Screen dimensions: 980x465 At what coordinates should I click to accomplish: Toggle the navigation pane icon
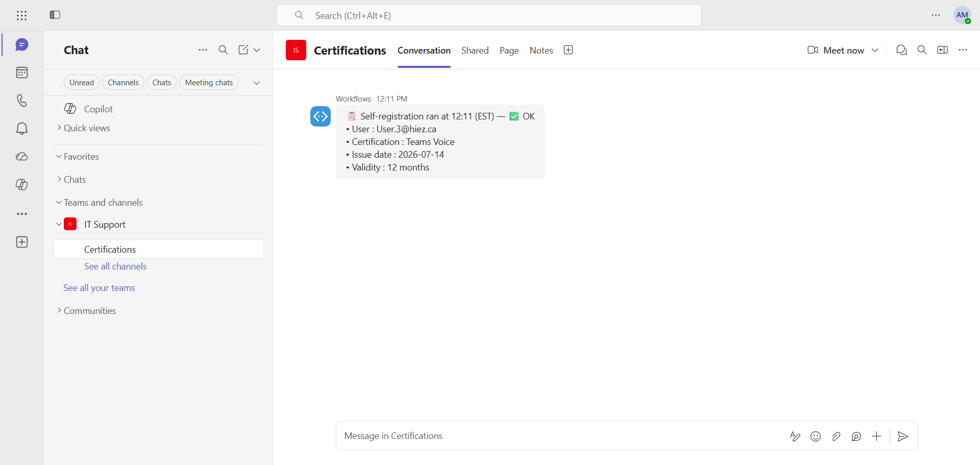tap(55, 15)
